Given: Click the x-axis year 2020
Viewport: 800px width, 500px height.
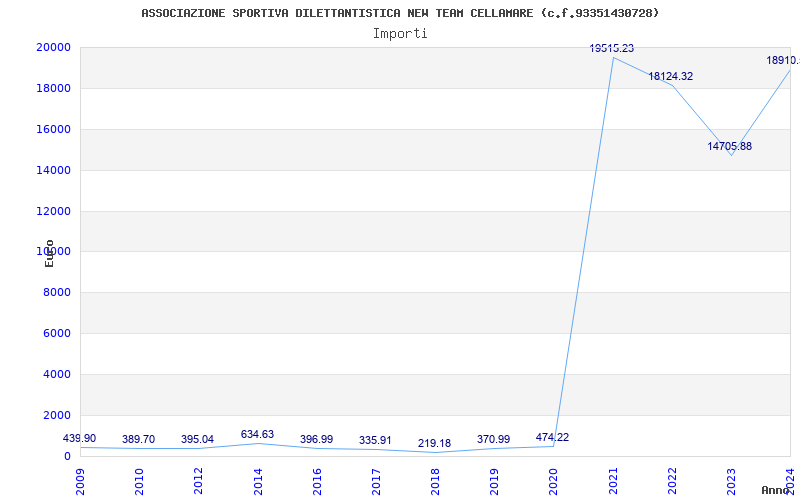Looking at the screenshot, I should (x=554, y=481).
